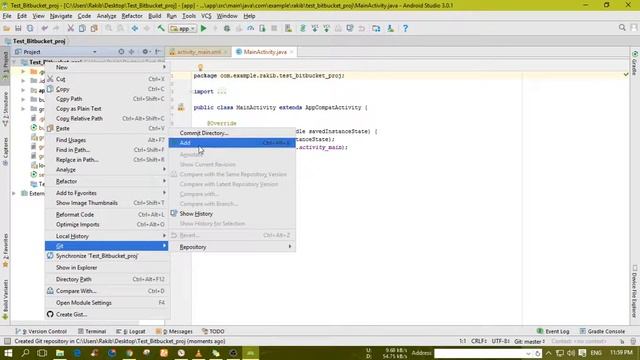Viewport: 640px width, 360px height.
Task: Open the Version Control tool window
Action: [x=41, y=331]
